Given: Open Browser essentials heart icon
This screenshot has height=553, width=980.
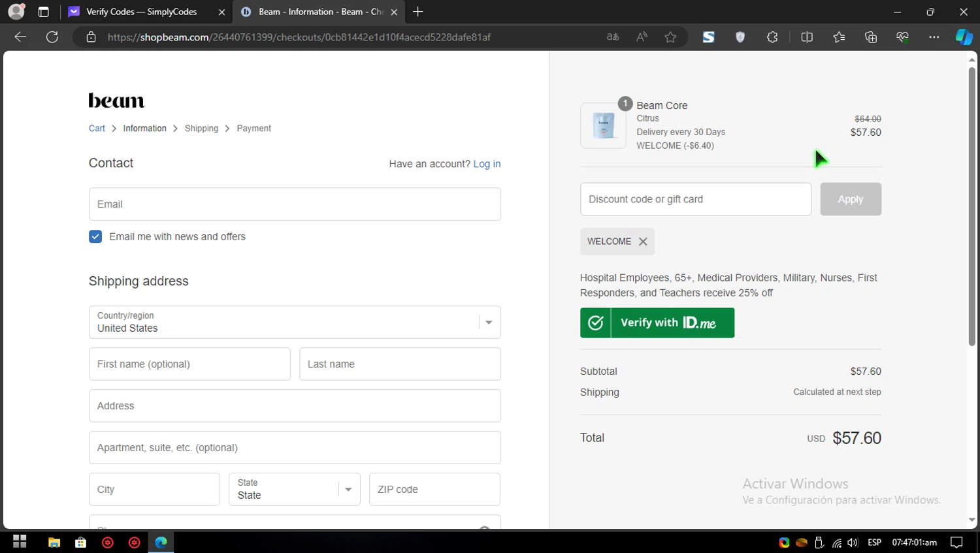Looking at the screenshot, I should (x=902, y=37).
